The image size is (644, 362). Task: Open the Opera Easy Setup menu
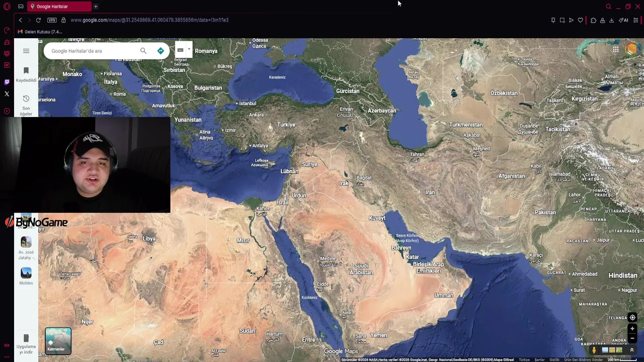click(635, 20)
